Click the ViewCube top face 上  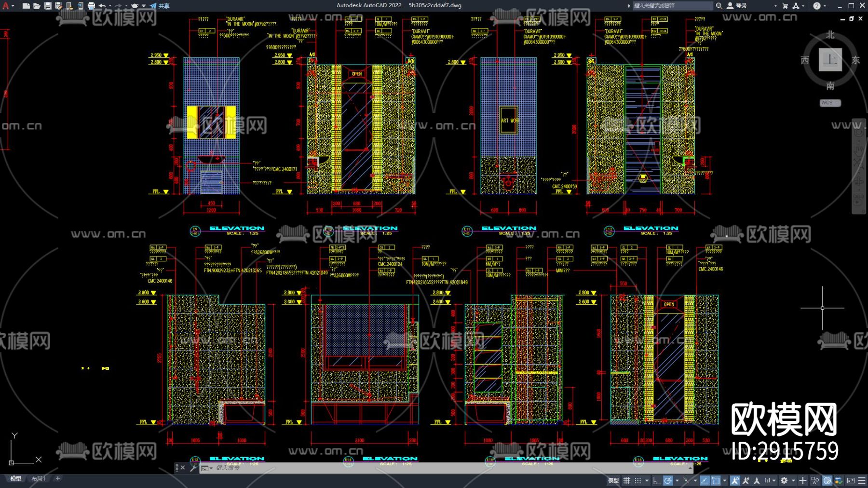[830, 60]
